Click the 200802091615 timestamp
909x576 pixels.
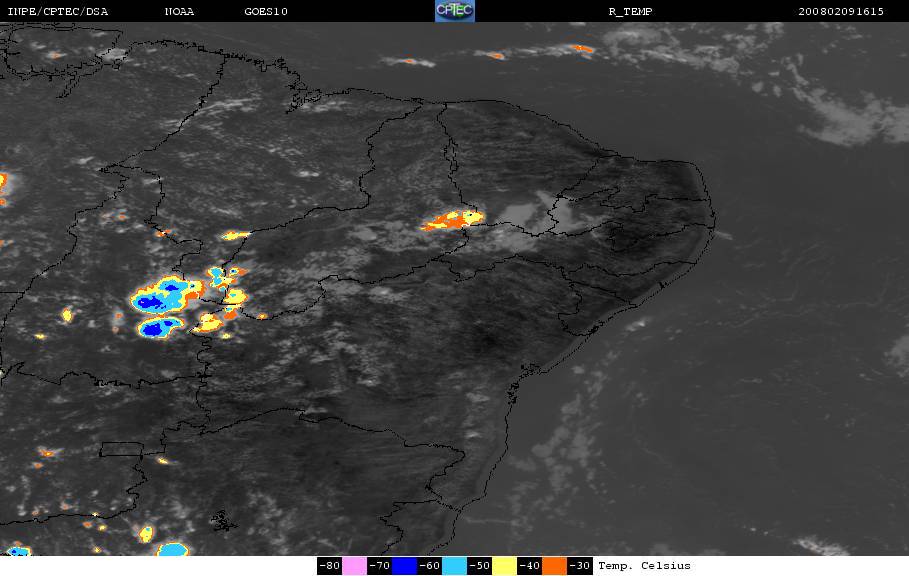[841, 12]
